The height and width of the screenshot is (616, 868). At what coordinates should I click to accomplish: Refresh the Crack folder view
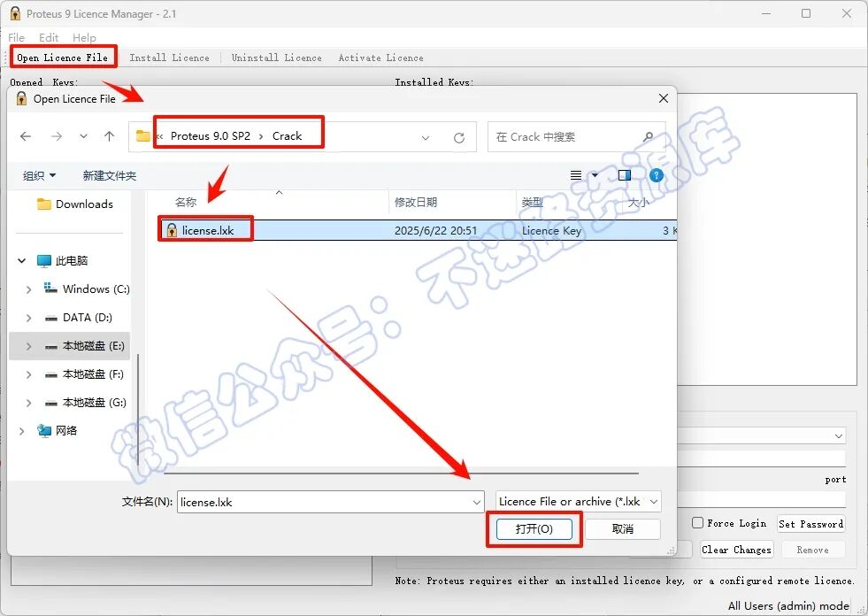tap(459, 137)
